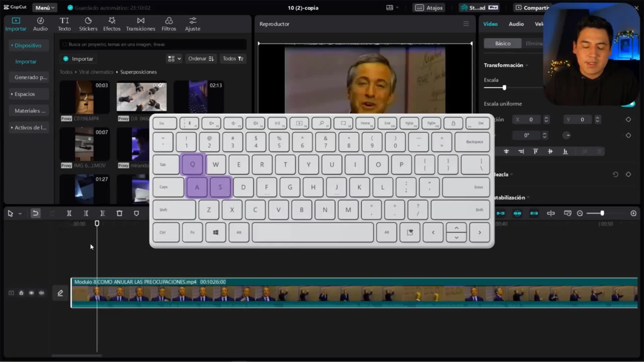Select the Básico sub-tab

[502, 44]
